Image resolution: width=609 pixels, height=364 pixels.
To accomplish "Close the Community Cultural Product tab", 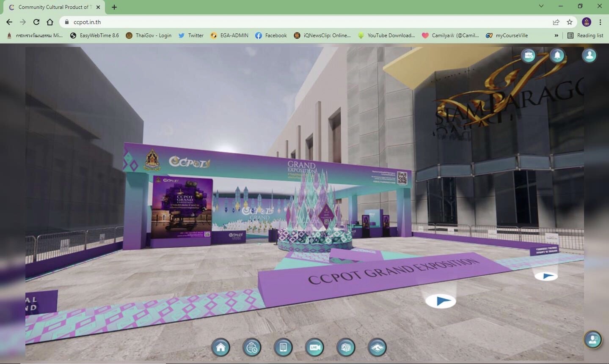I will [98, 7].
